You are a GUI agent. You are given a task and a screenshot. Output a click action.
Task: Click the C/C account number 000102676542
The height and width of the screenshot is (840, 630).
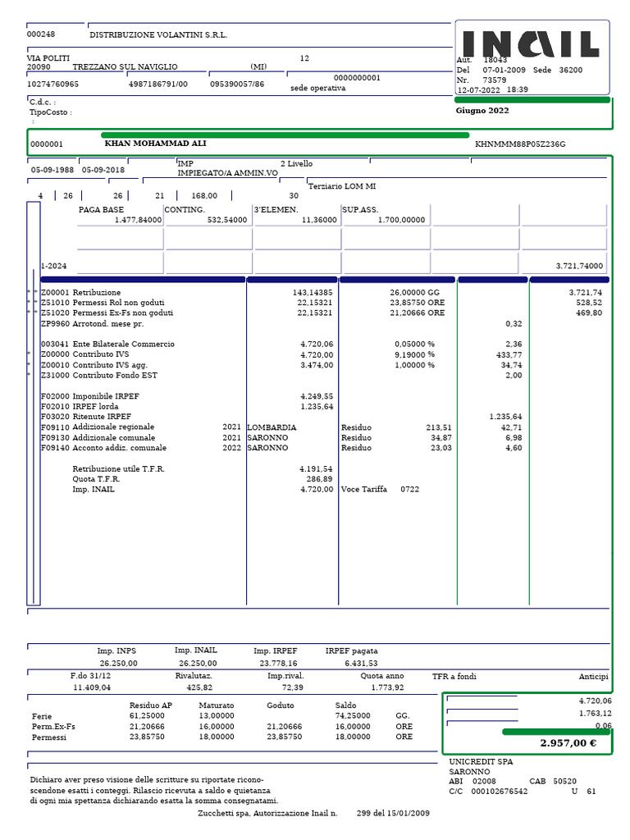click(500, 792)
